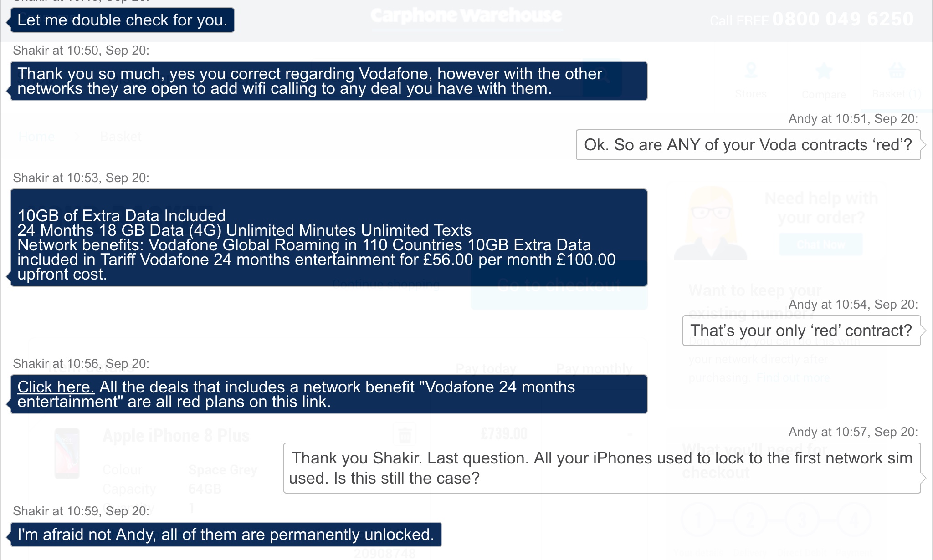Click the Go to checkout button
Viewport: 933px width, 560px height.
coord(559,285)
